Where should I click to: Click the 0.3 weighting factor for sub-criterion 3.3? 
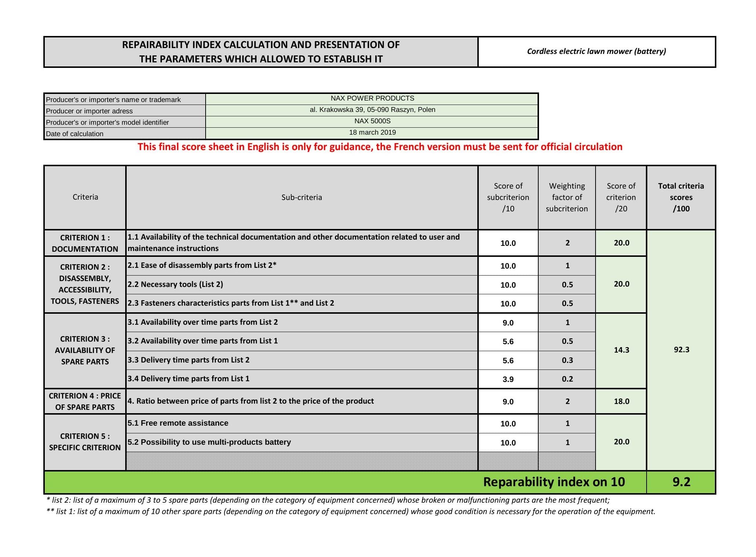pos(567,360)
